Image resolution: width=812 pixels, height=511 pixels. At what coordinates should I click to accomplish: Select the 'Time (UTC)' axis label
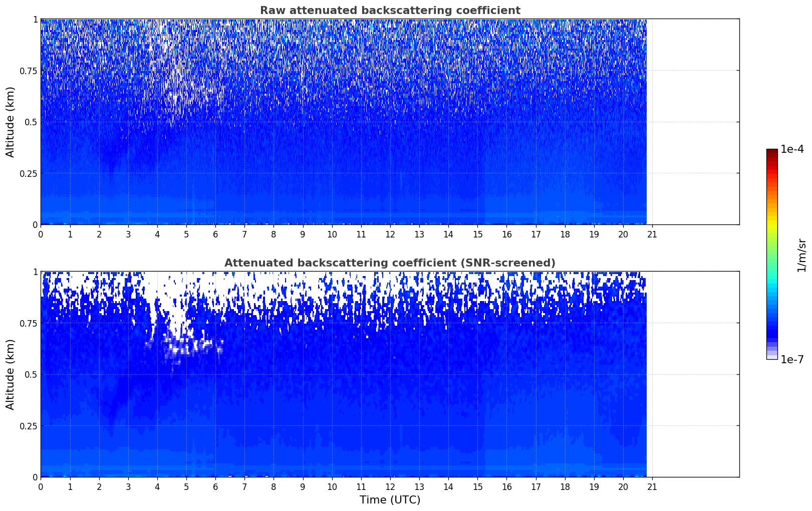click(x=390, y=500)
